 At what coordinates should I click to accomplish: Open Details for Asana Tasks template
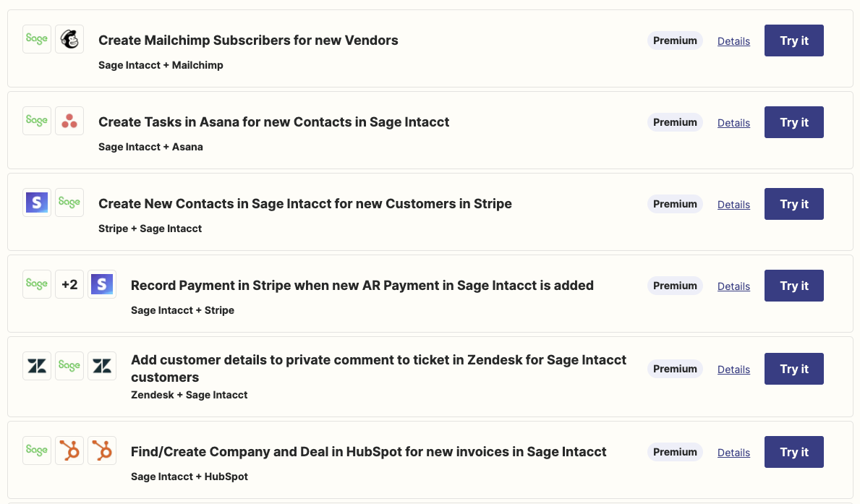tap(733, 123)
